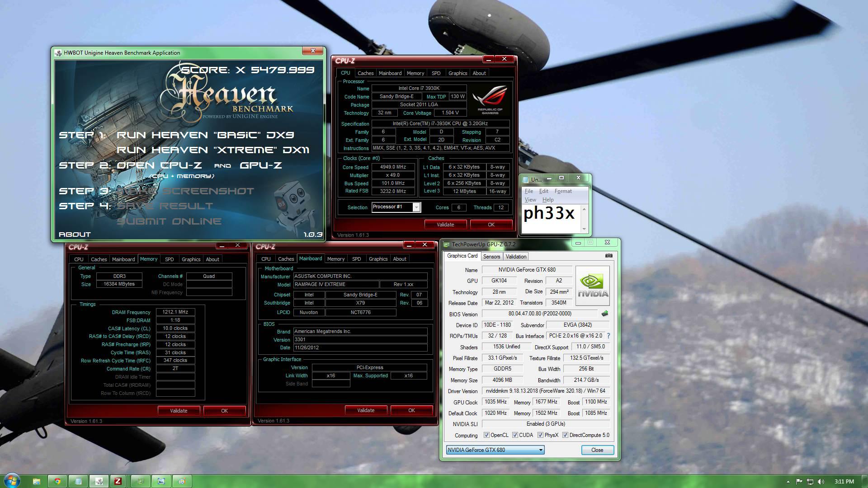This screenshot has width=868, height=488.
Task: Open SPD tab in top CPU-Z window
Action: (436, 73)
